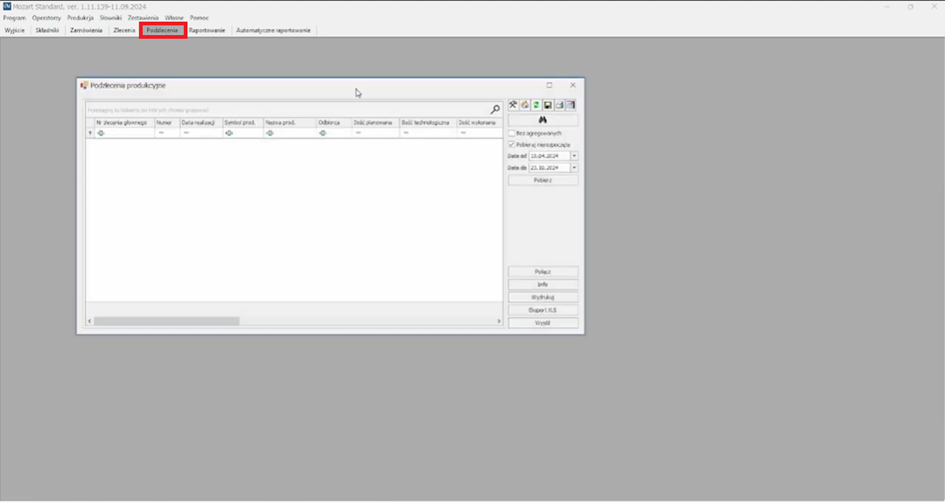Image resolution: width=945 pixels, height=502 pixels.
Task: Click the hammer tools icon in dialog toolbar
Action: [513, 105]
